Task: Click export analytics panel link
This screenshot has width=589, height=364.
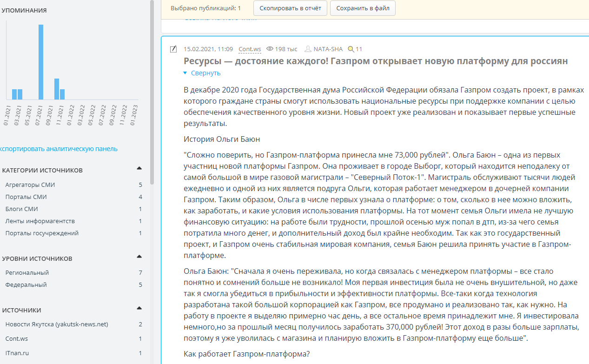Action: click(58, 149)
